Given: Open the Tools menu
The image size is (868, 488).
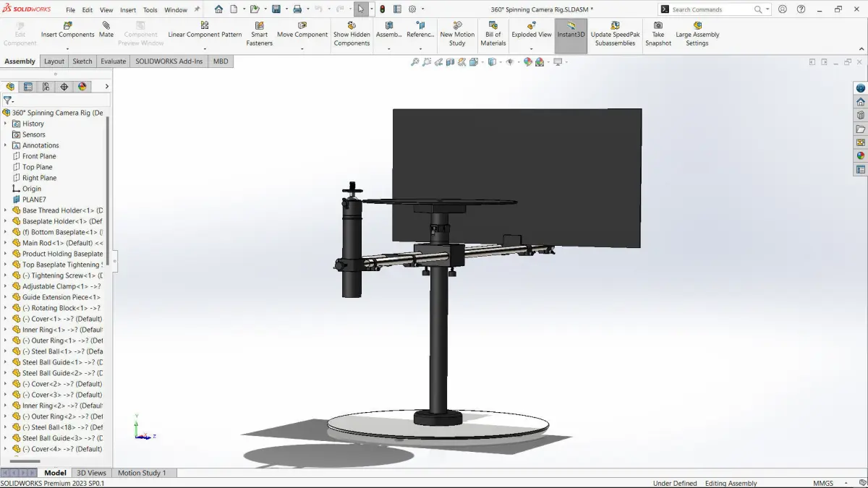Looking at the screenshot, I should click(150, 10).
